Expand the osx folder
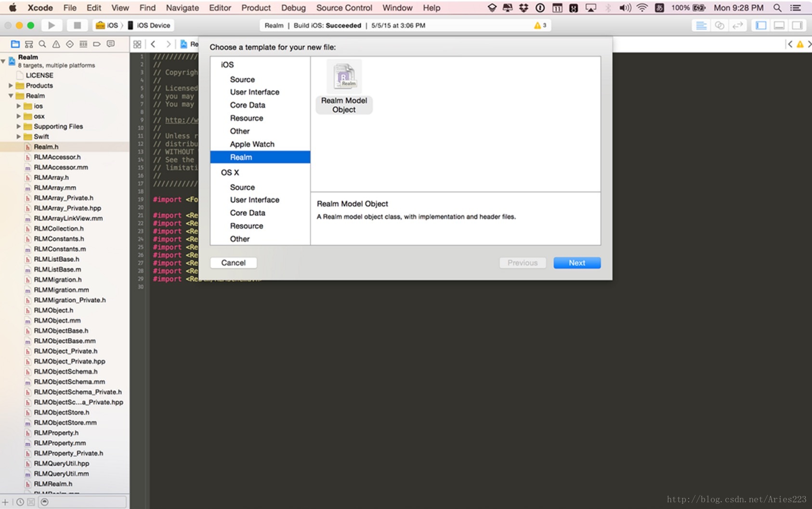This screenshot has width=812, height=509. pos(19,116)
